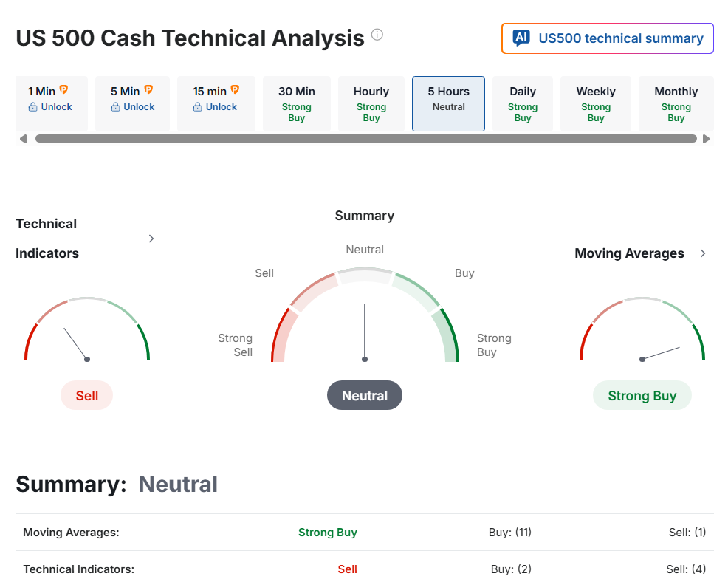Click the info icon beside the title
Viewport: 728px width, 582px height.
377,35
